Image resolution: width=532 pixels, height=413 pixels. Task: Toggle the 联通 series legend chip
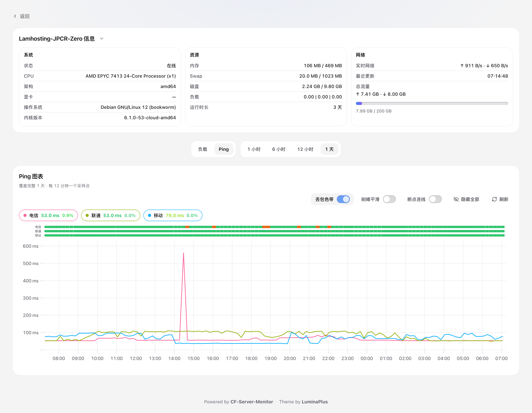(111, 215)
